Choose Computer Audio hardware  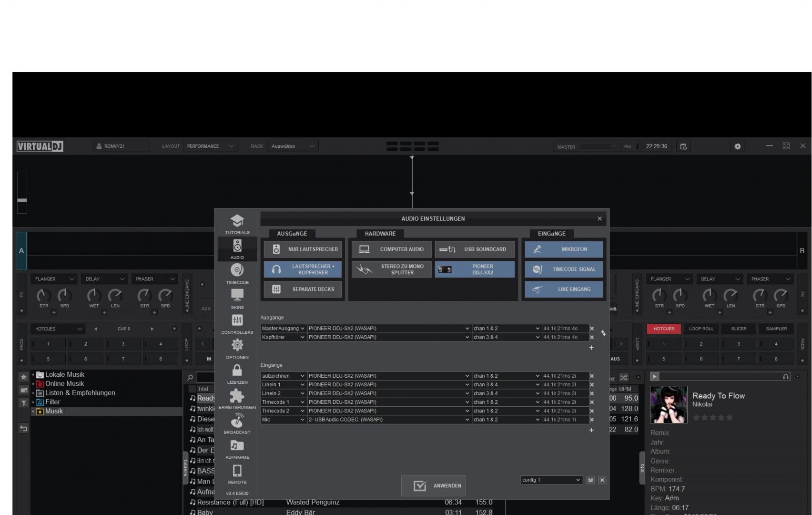391,249
